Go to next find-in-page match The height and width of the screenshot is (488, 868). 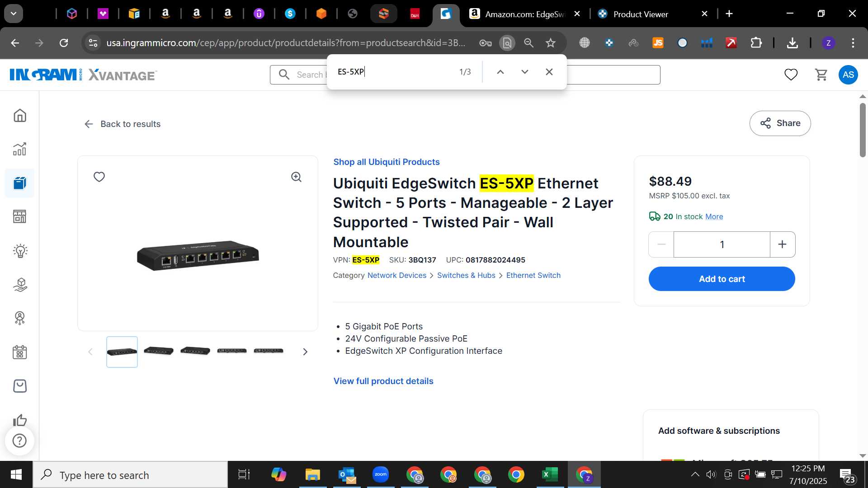524,72
